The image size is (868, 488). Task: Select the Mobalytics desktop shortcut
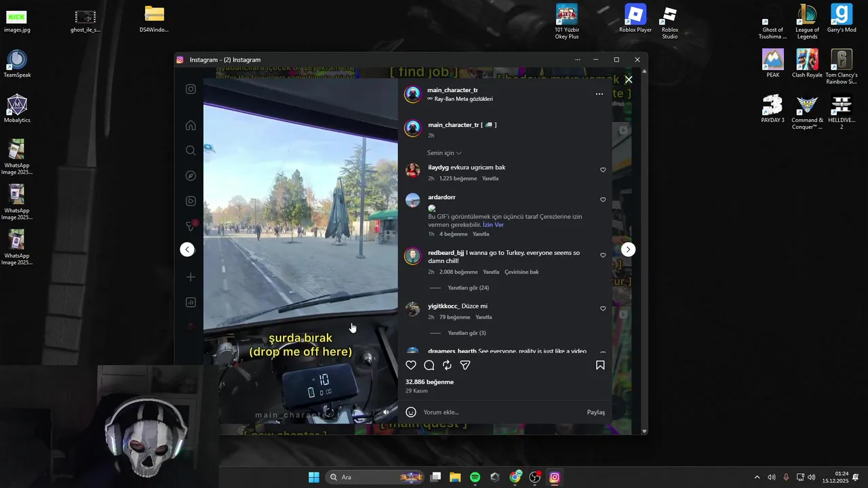point(17,109)
